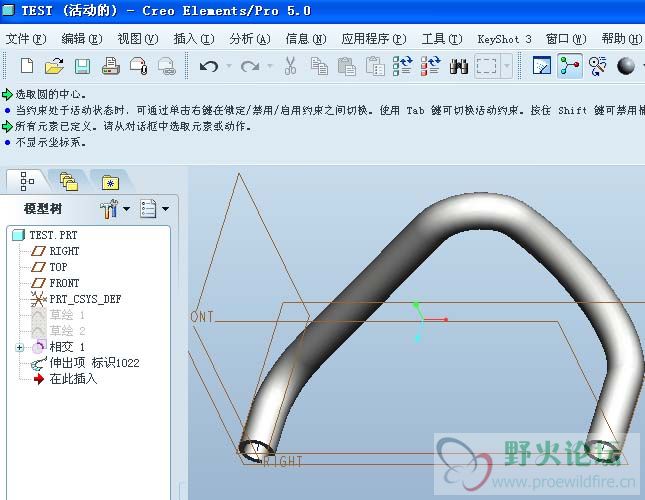This screenshot has height=500, width=645.
Task: Open the 应用程序(P) menu
Action: click(374, 39)
